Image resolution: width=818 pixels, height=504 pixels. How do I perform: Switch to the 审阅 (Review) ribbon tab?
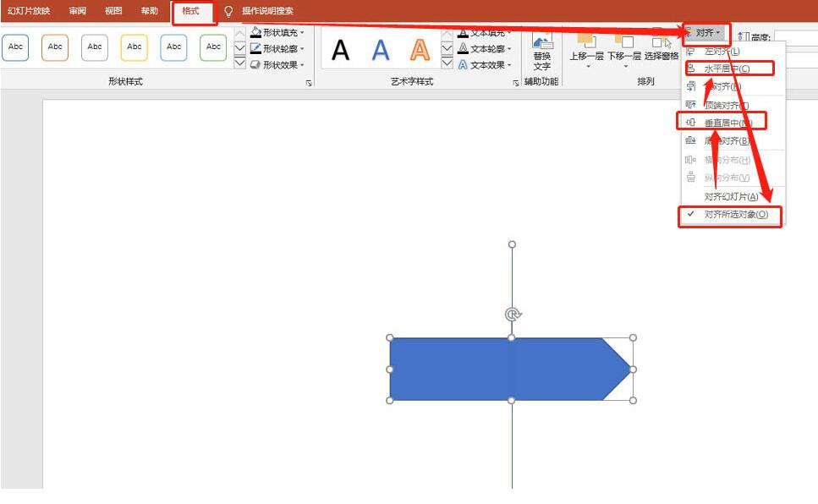78,10
